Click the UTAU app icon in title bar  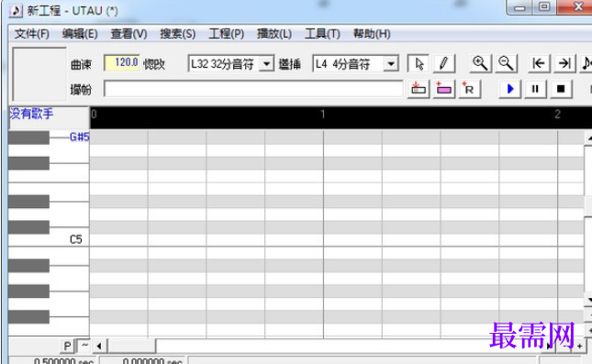coord(16,11)
